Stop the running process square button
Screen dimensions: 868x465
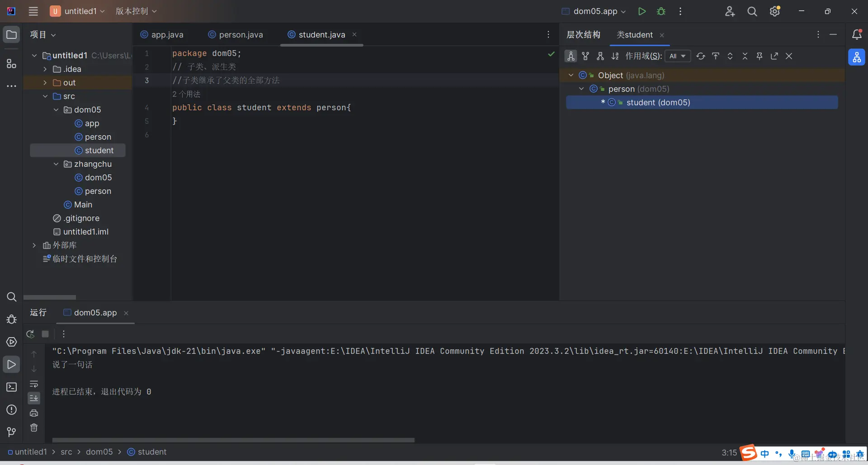click(x=45, y=334)
